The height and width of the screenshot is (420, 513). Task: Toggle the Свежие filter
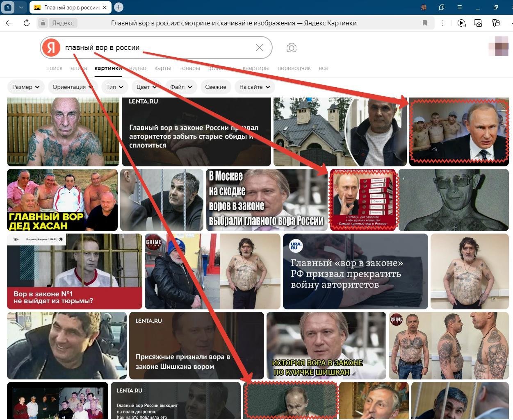click(215, 87)
